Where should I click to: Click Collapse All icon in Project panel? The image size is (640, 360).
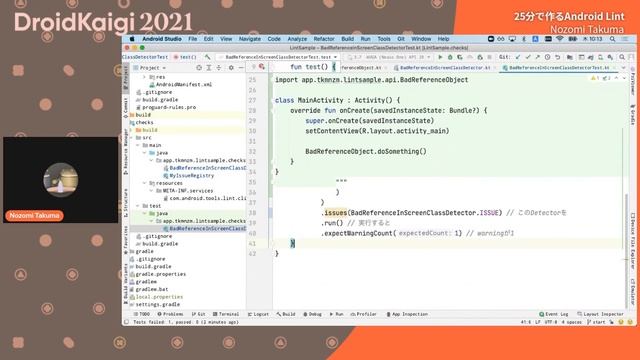pos(219,68)
